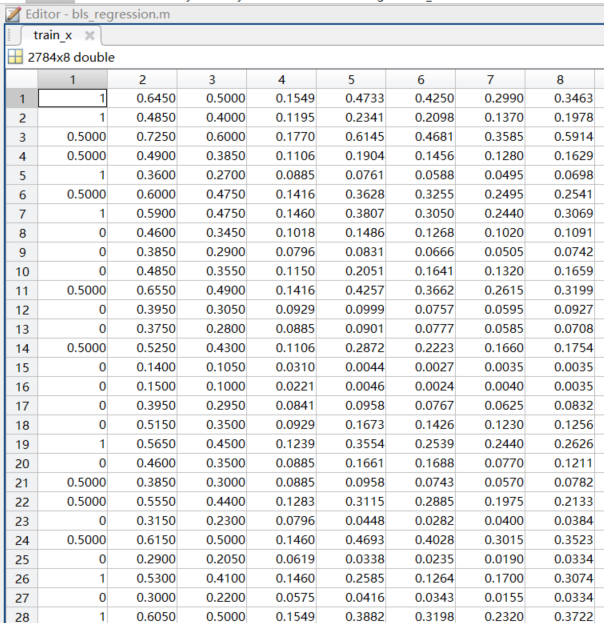Viewport: 604px width, 623px height.
Task: Click cell 0.4257 in row 11
Action: click(x=351, y=290)
